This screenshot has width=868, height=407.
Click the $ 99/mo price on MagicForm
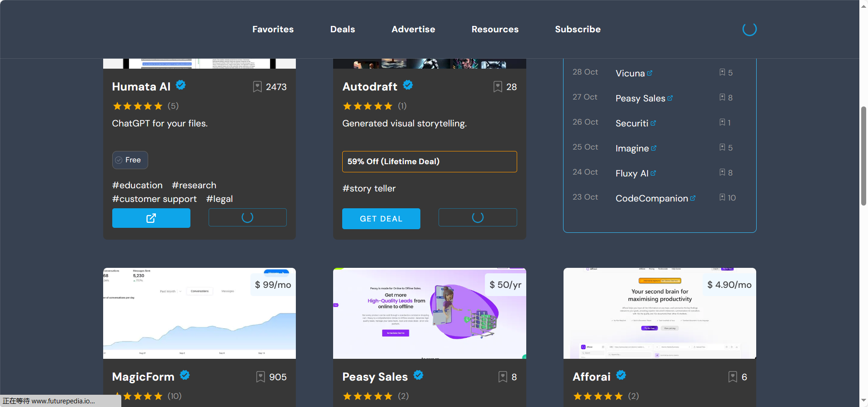pos(273,285)
